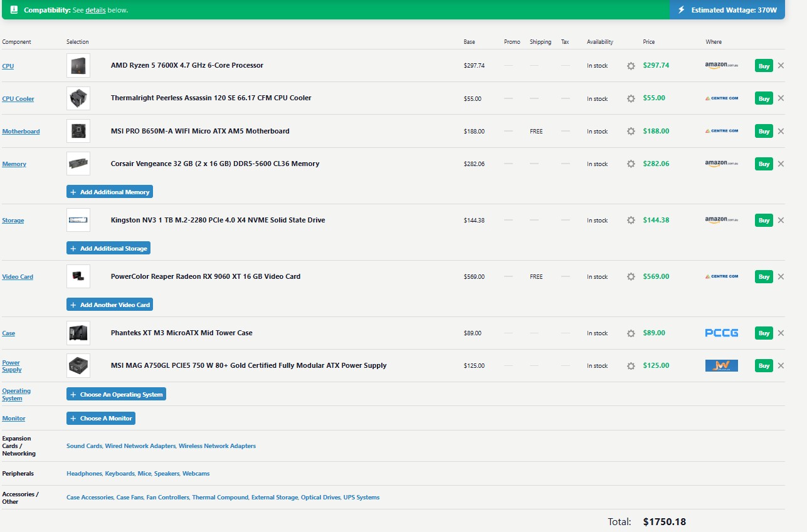807x532 pixels.
Task: Remove the Kingston NV3 SSD
Action: [781, 220]
